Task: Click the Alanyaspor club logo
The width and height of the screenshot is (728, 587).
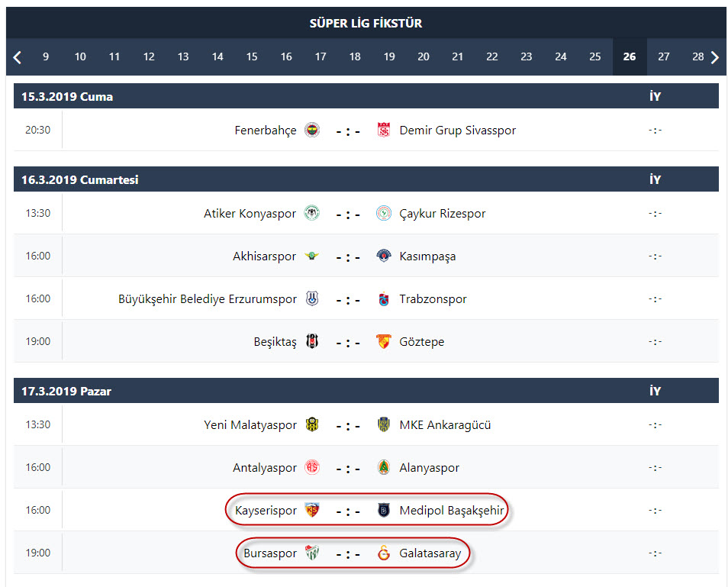Action: [384, 467]
